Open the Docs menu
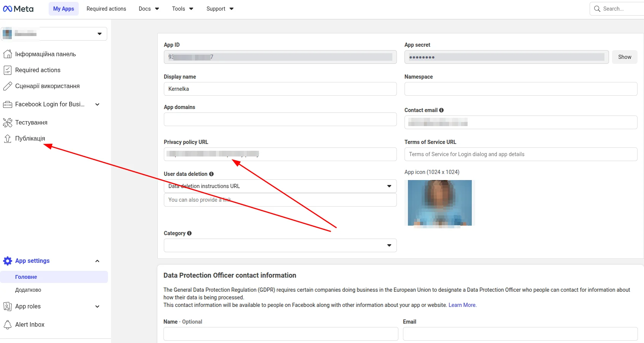 click(149, 9)
